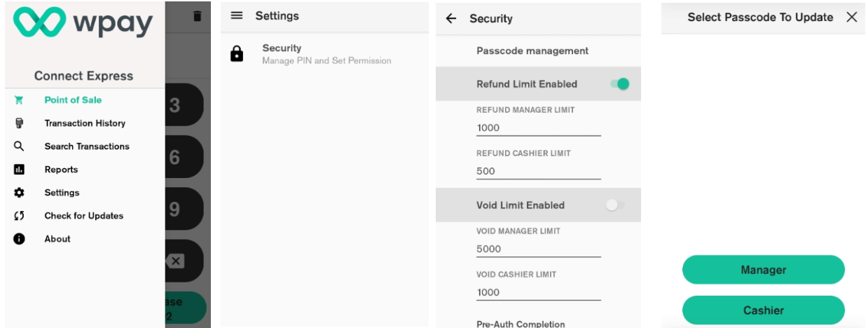
Task: Open the Settings hamburger menu
Action: 237,15
